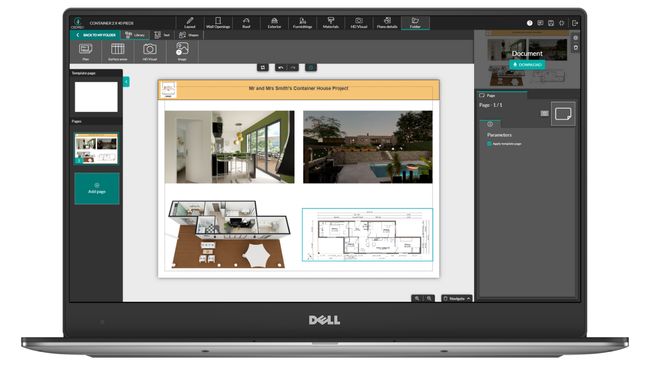The image size is (650, 366).
Task: Click the info icon beside document preview
Action: click(575, 38)
